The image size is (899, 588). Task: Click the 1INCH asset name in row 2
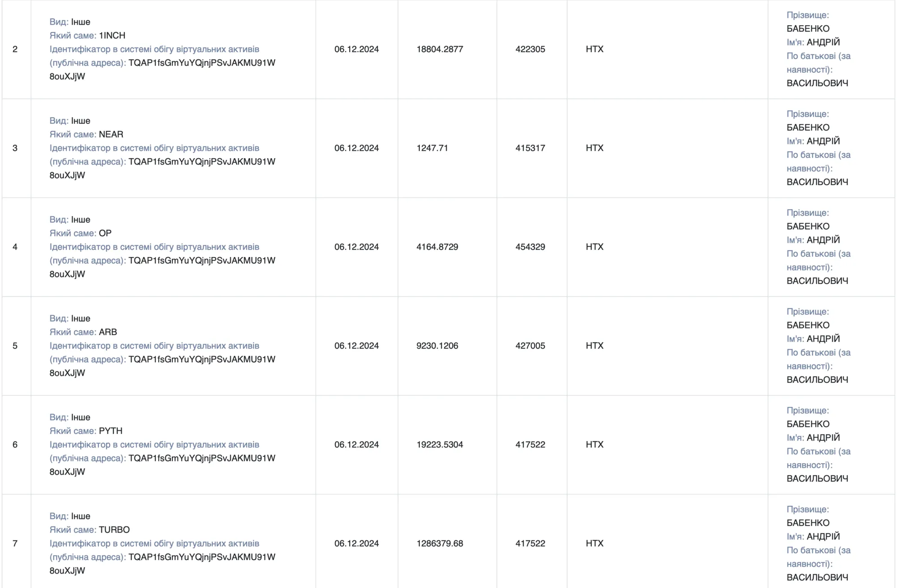[112, 35]
